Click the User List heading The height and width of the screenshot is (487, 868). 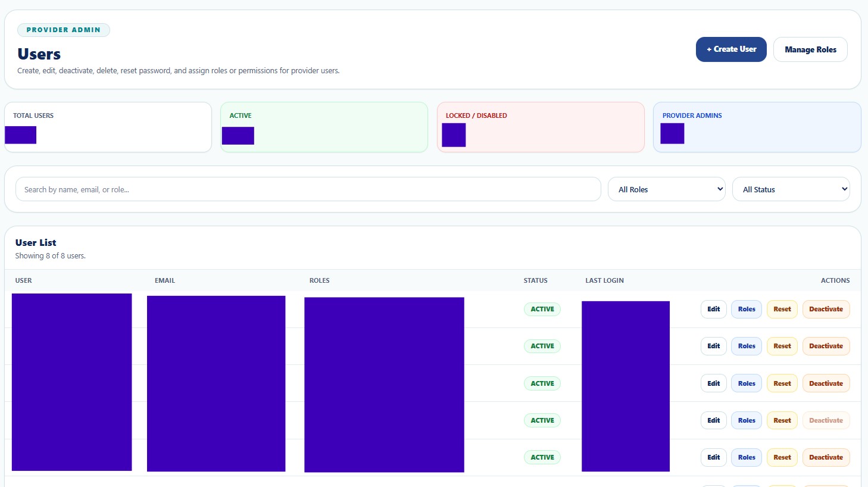click(36, 242)
